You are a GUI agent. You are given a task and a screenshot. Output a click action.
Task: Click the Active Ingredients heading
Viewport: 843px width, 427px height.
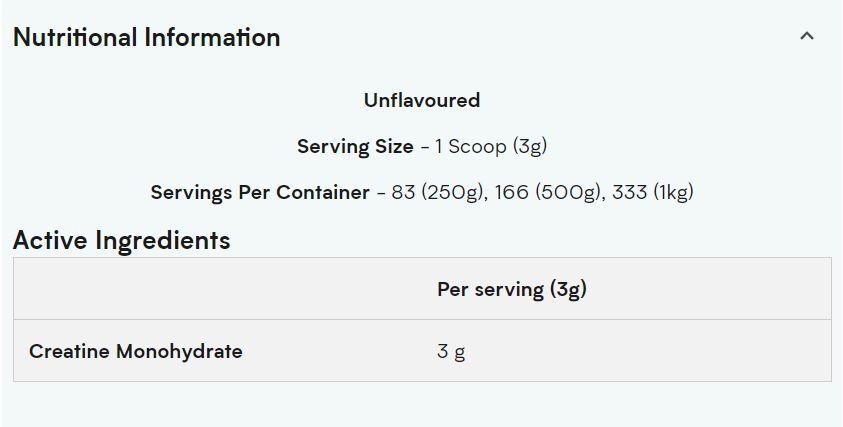pos(121,240)
